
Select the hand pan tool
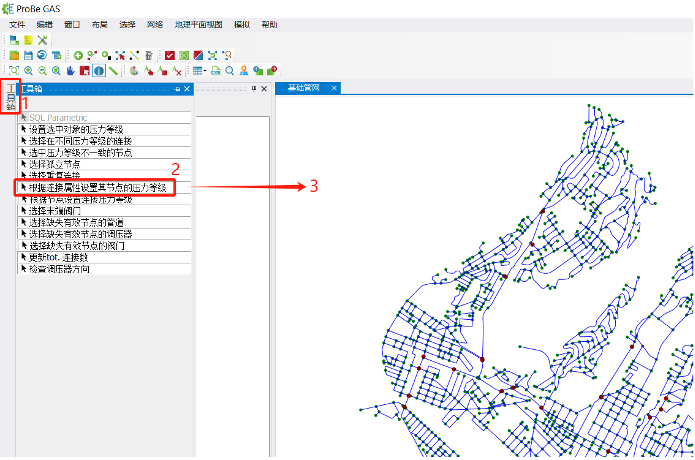[x=71, y=71]
